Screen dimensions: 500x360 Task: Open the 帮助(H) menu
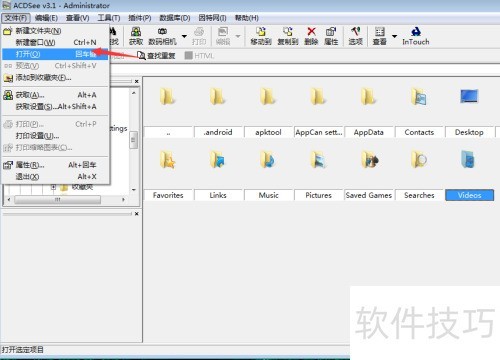[x=247, y=18]
